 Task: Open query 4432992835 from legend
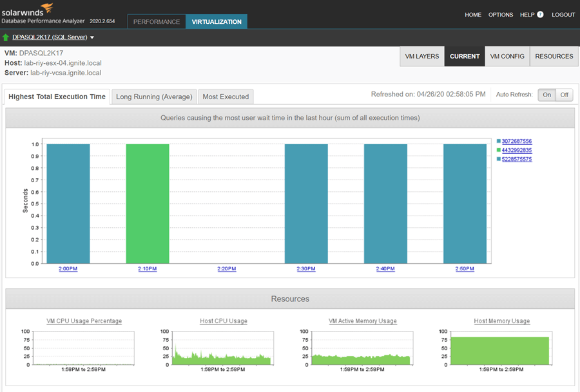[517, 150]
